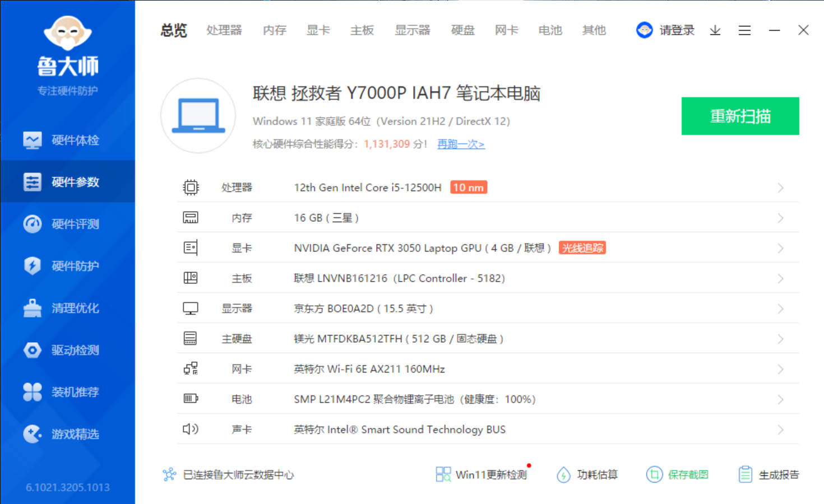This screenshot has height=504, width=824.
Task: Open 硬件评测 in the sidebar
Action: pos(67,224)
